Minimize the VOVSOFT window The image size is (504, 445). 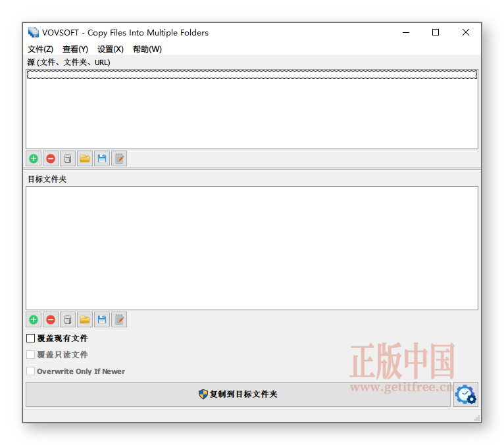coord(406,32)
